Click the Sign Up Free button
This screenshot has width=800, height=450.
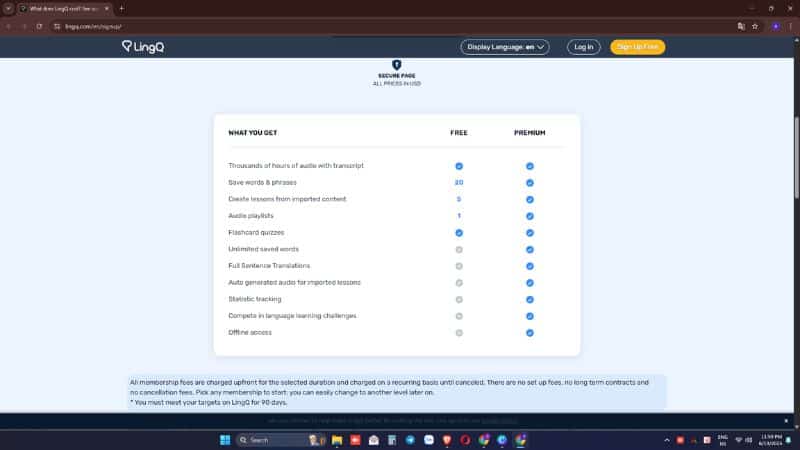pos(637,47)
